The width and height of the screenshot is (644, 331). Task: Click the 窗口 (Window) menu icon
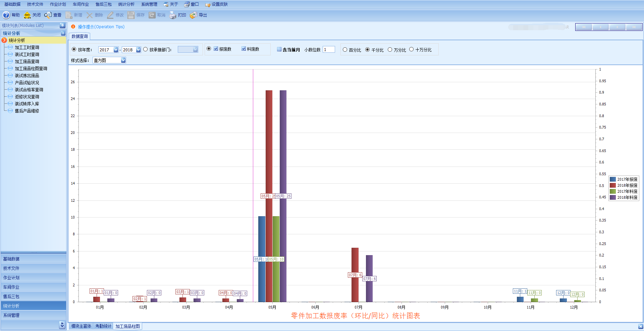(187, 4)
